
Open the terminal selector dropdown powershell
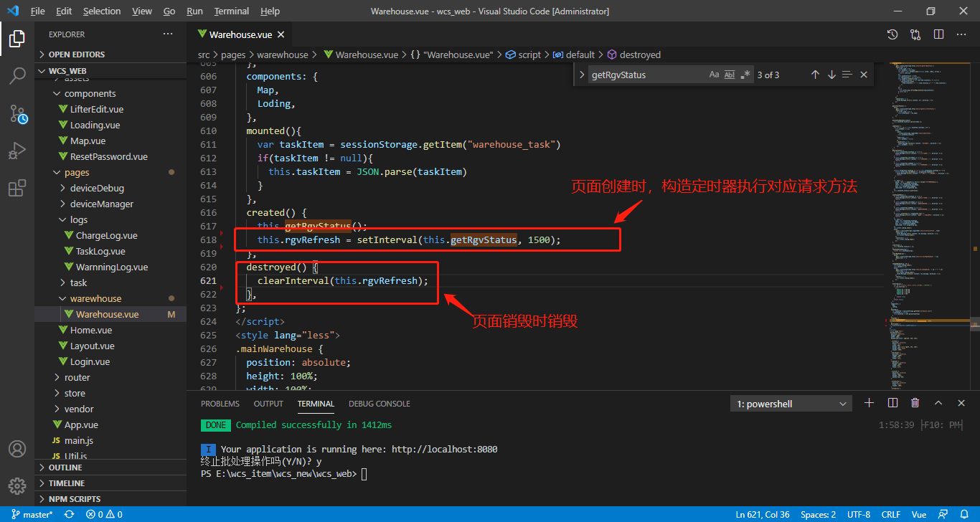pyautogui.click(x=792, y=404)
